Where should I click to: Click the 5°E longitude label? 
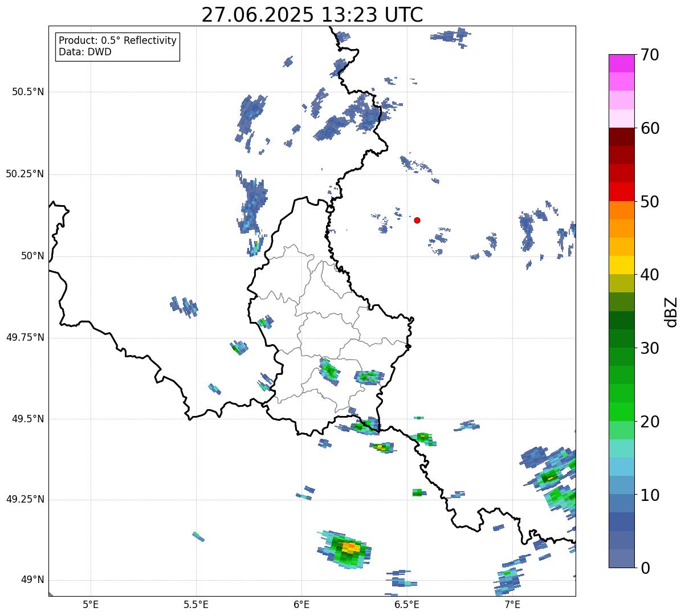(x=91, y=604)
